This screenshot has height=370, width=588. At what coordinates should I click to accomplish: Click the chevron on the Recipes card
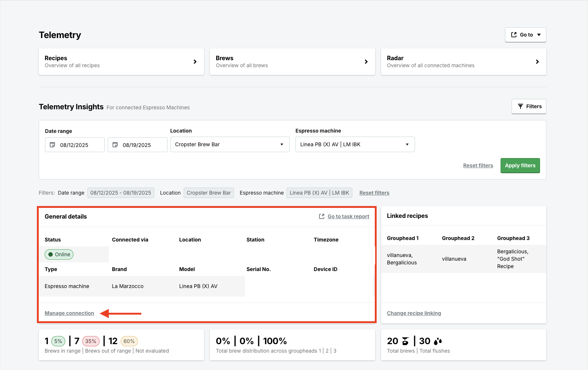click(x=195, y=62)
